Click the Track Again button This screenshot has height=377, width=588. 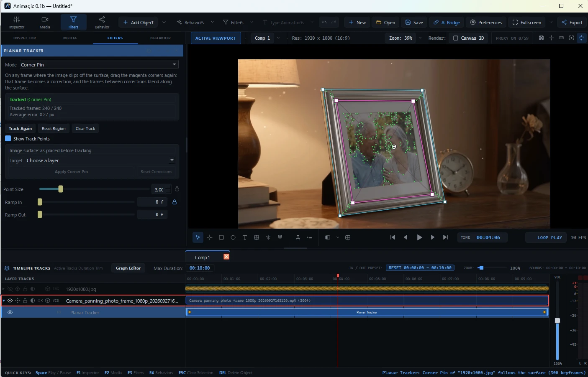[20, 129]
